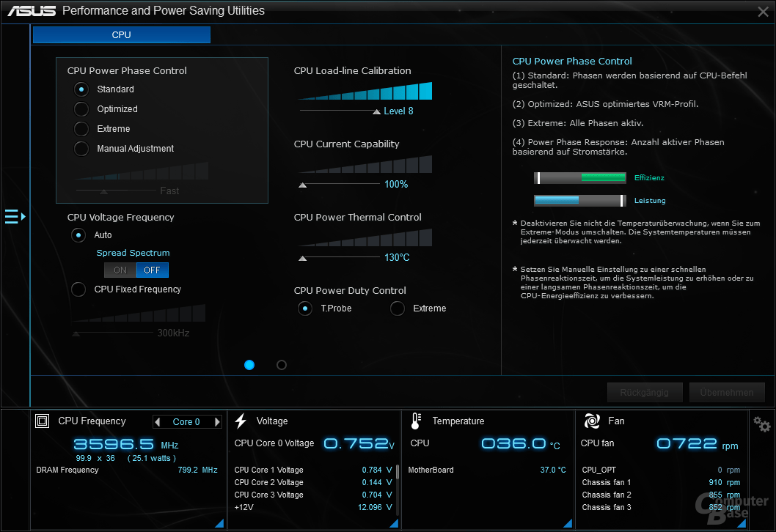Screen dimensions: 776x532
Task: Select next core with right arrow
Action: tap(217, 422)
